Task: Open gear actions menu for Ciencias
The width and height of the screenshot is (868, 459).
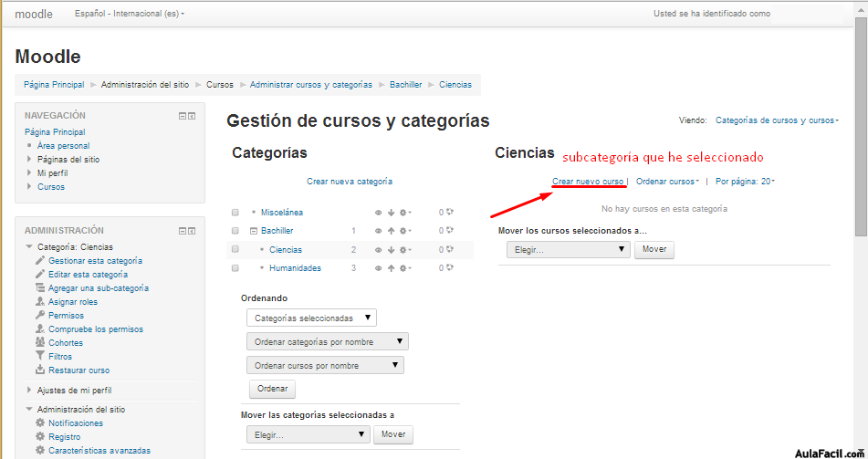Action: coord(405,250)
